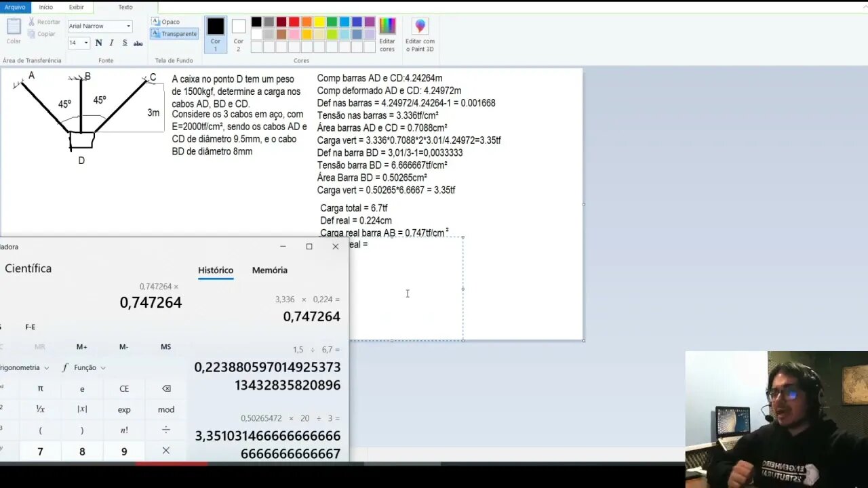Viewport: 868px width, 488px height.
Task: Pick the black color swatch
Action: point(256,22)
